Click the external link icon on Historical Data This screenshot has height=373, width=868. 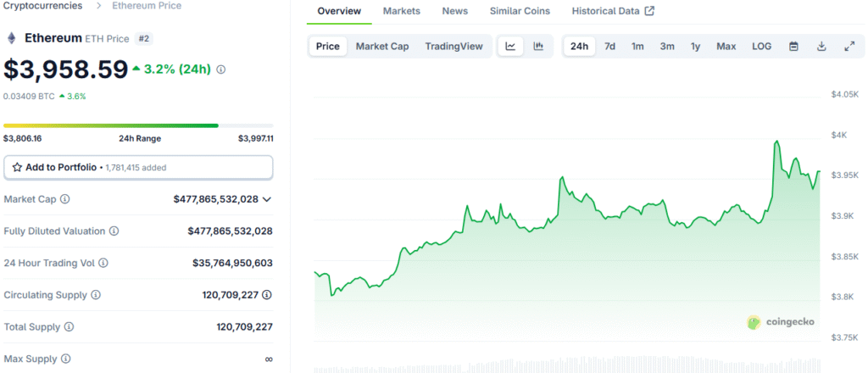click(x=650, y=11)
